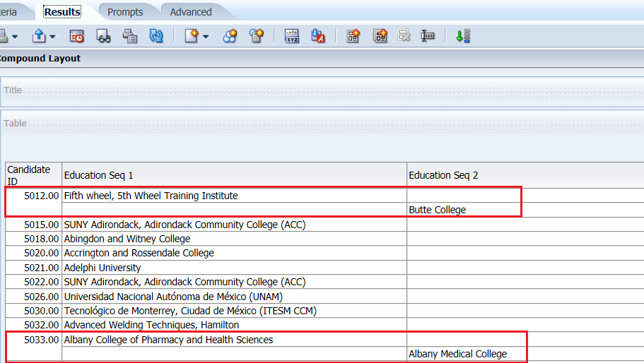Click Universidad Nacional Autónoma de México cell
644x363 pixels.
(234, 296)
